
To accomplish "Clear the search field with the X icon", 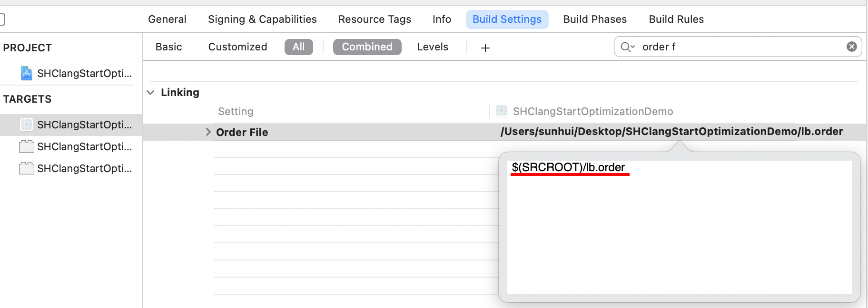I will coord(851,47).
